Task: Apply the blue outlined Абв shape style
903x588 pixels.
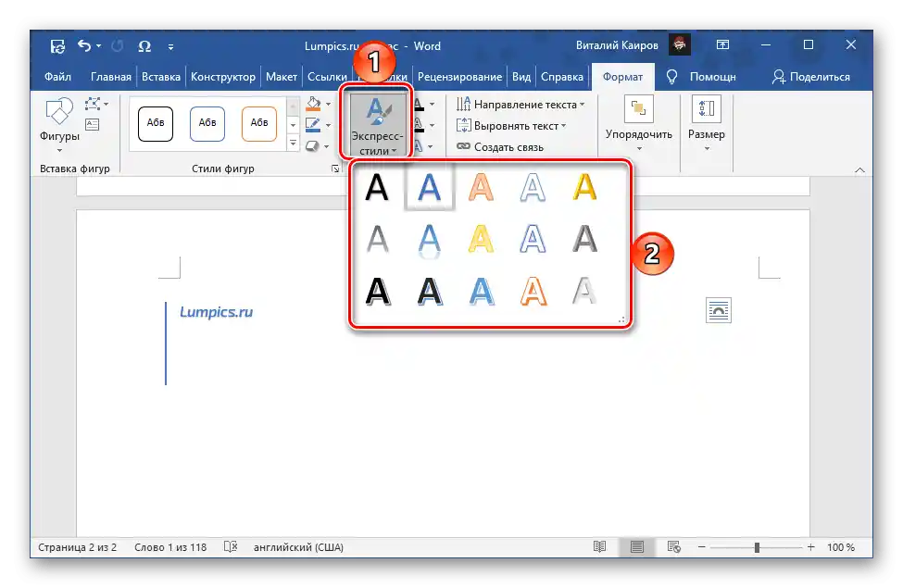Action: tap(207, 123)
